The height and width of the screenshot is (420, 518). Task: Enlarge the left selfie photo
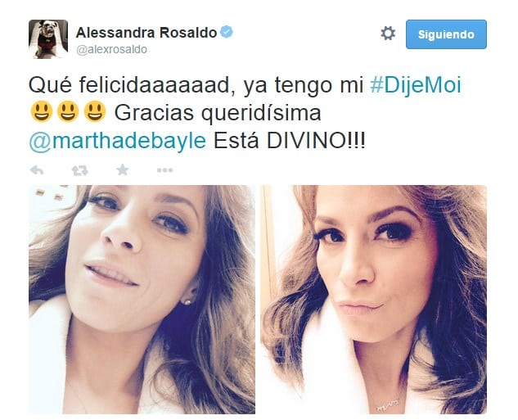pyautogui.click(x=142, y=300)
